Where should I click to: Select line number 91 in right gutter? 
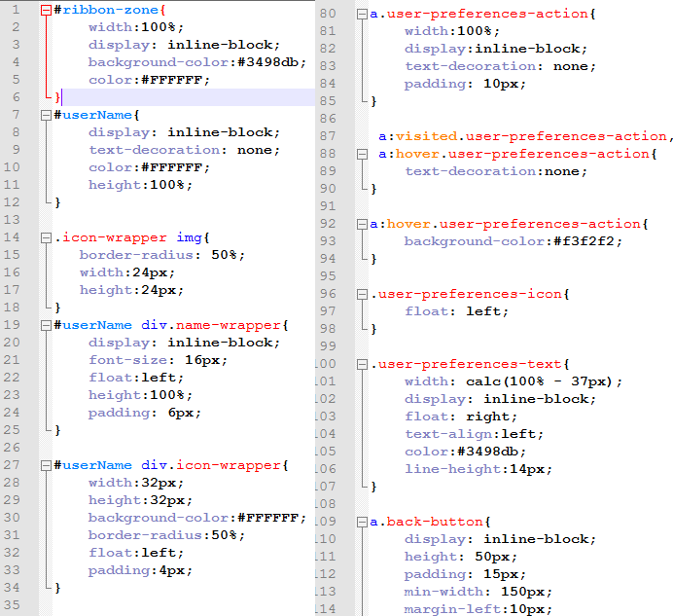pos(328,206)
